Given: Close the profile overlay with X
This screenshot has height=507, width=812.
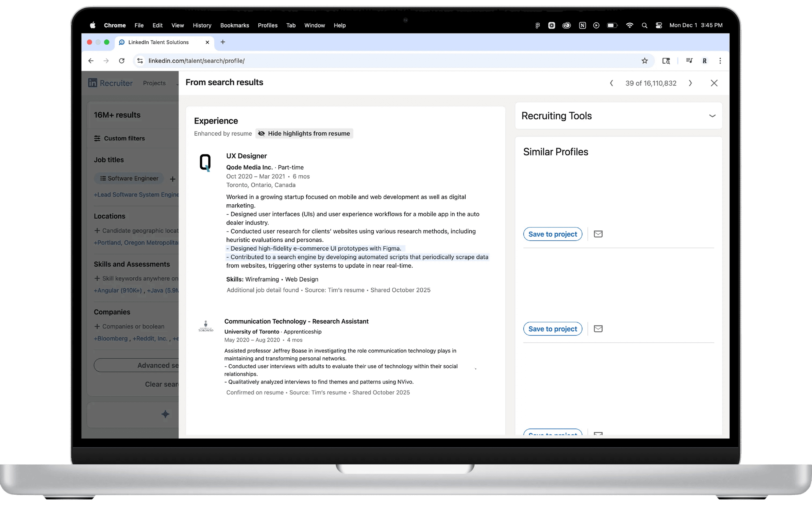Looking at the screenshot, I should click(x=714, y=83).
